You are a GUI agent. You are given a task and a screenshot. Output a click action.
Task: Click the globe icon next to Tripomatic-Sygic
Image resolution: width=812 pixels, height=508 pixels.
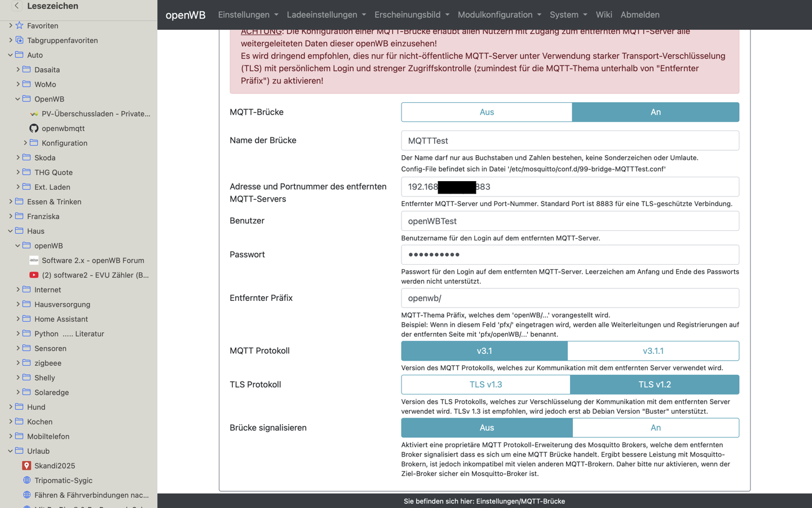26,480
